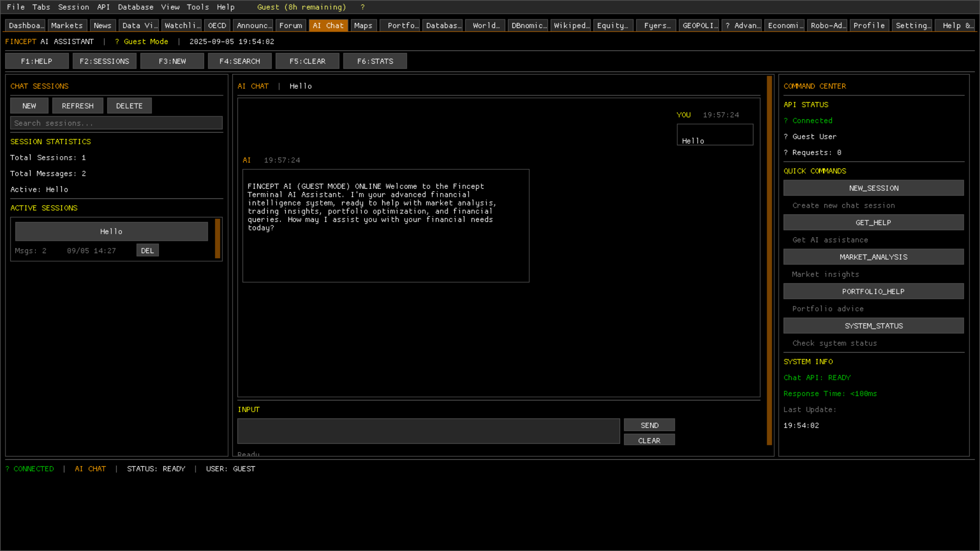980x551 pixels.
Task: Click the PORTFOLIO_HELP quick command
Action: pos(873,291)
